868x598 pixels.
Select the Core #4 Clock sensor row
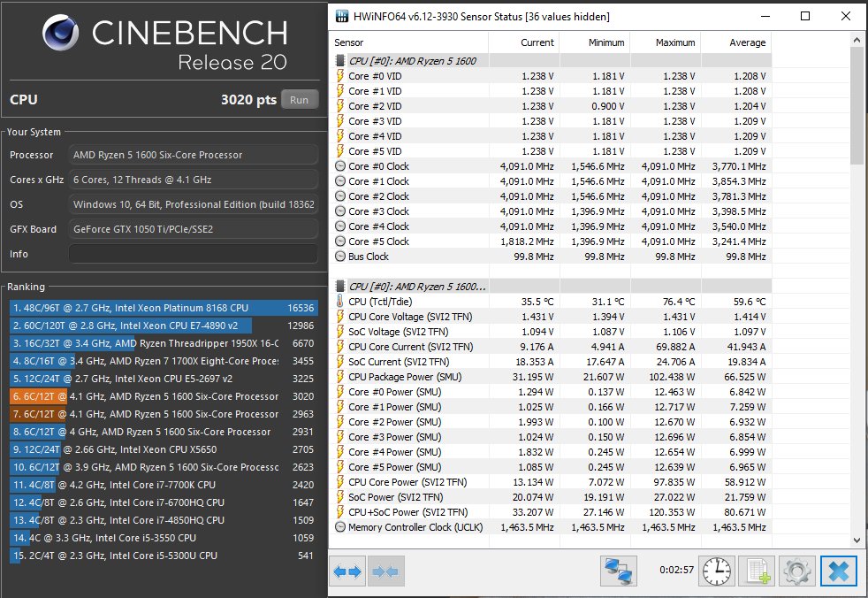[x=552, y=226]
